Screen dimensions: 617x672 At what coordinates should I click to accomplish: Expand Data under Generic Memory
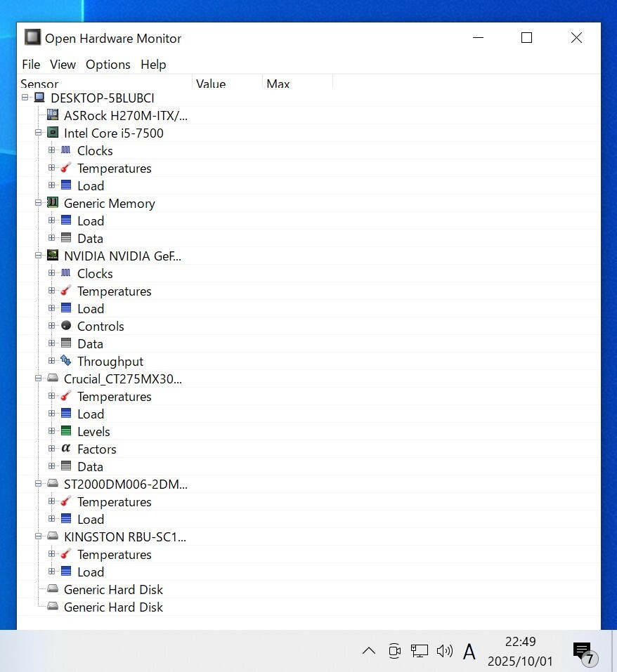[51, 238]
